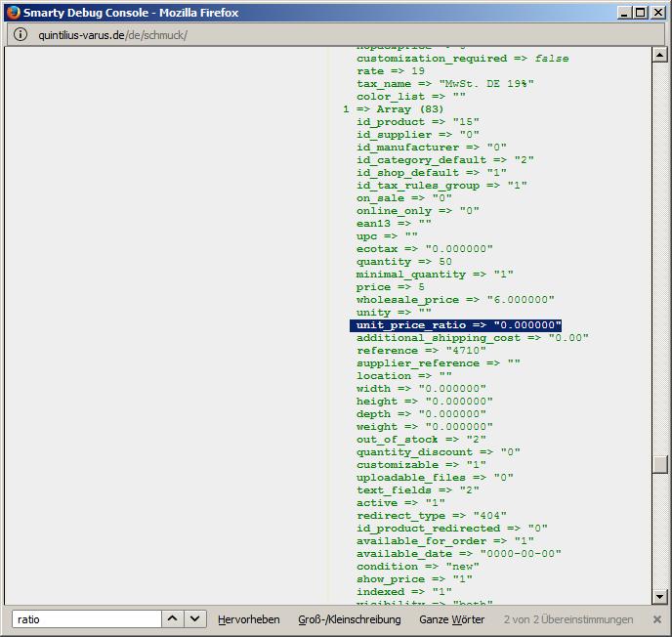Click the scrollbar up arrow
The image size is (672, 637).
coord(659,55)
